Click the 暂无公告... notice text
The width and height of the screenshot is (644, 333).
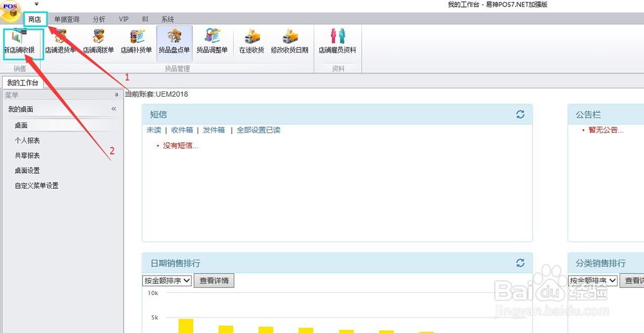click(x=606, y=130)
